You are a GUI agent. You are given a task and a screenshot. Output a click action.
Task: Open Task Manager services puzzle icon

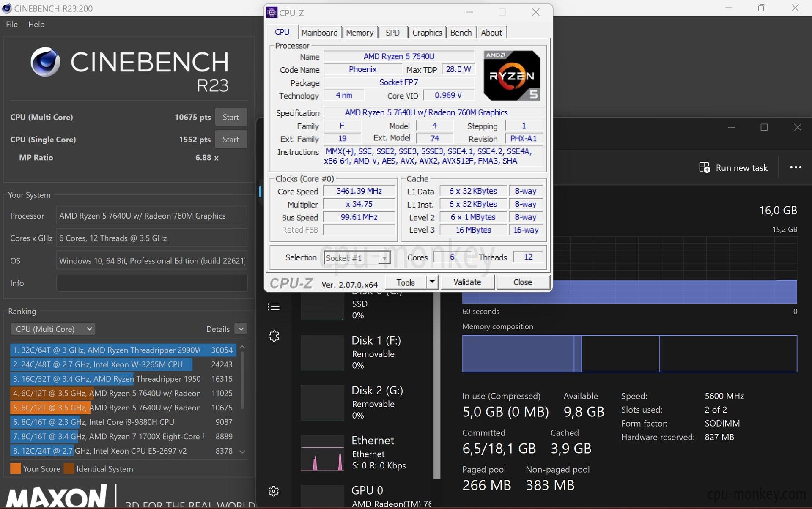coord(274,336)
